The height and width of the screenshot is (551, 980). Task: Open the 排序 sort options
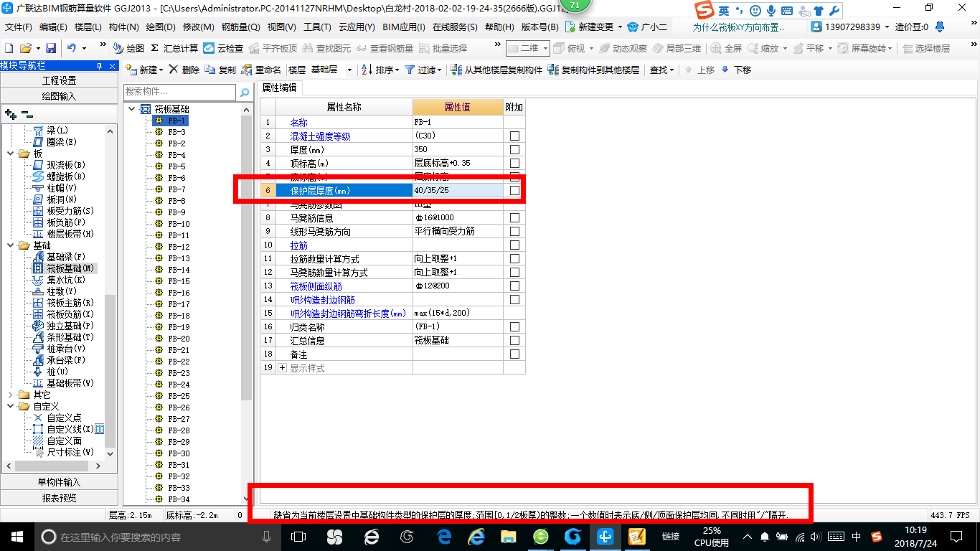(381, 70)
